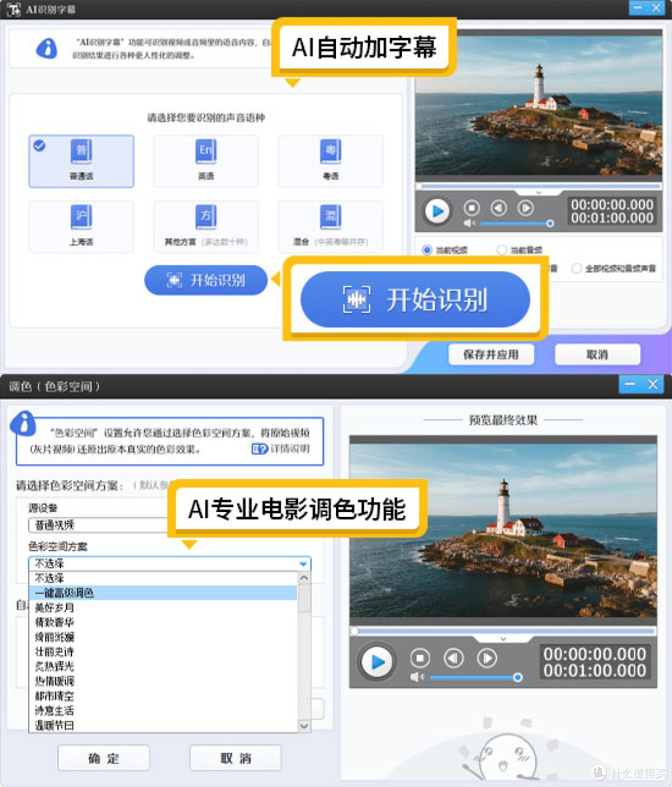Click the info icon in the AI识别字幕 window
This screenshot has height=787, width=672.
point(47,48)
